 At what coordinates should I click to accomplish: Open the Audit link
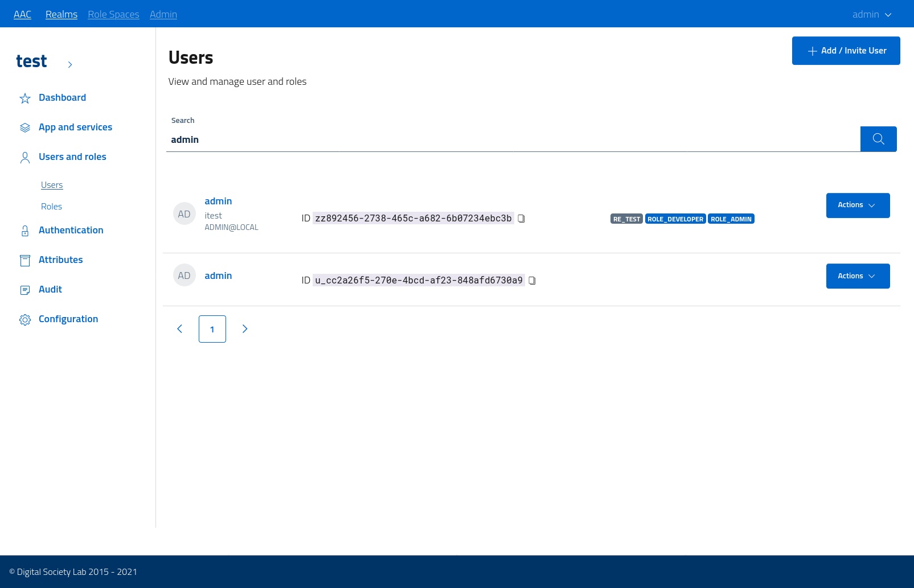50,290
